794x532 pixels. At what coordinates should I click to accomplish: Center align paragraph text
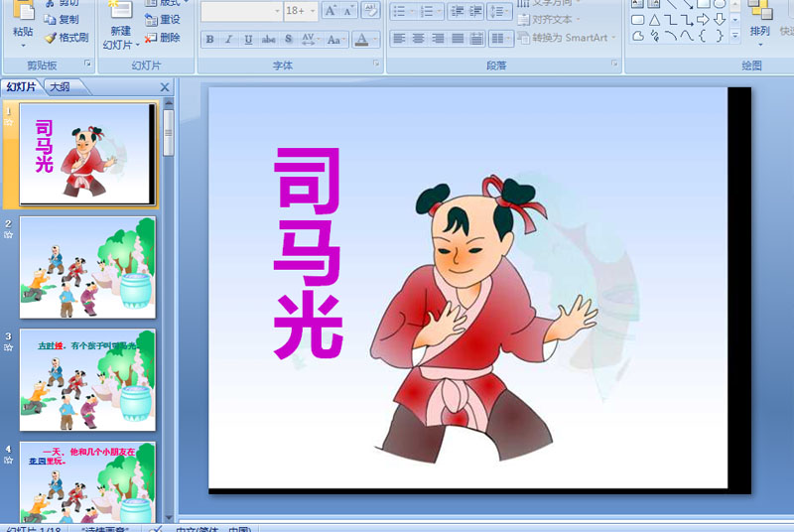tap(418, 39)
